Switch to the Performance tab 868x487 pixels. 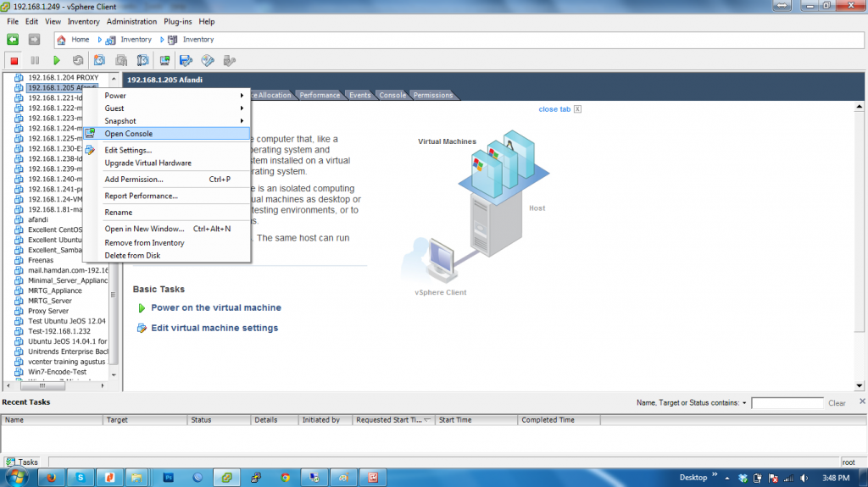point(320,95)
